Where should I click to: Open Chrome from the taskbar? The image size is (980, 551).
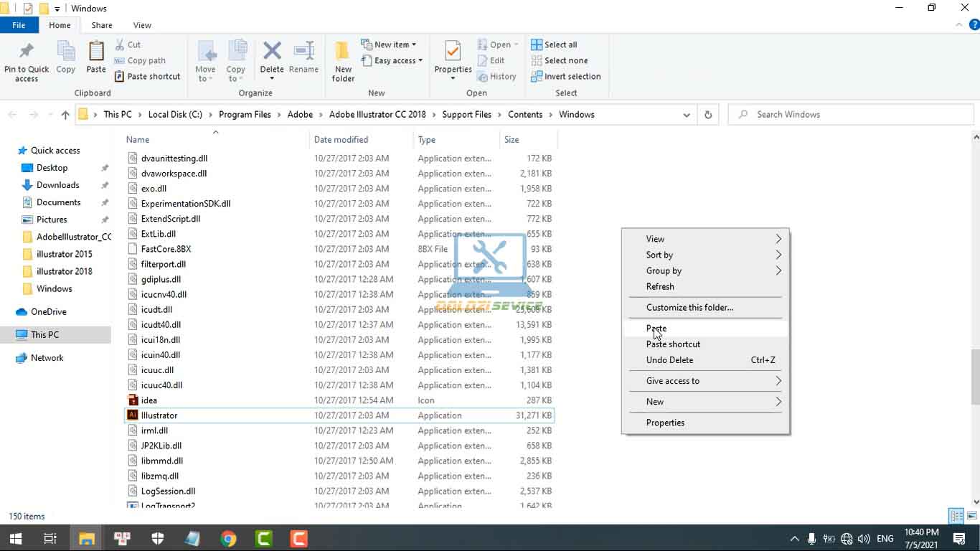point(229,538)
